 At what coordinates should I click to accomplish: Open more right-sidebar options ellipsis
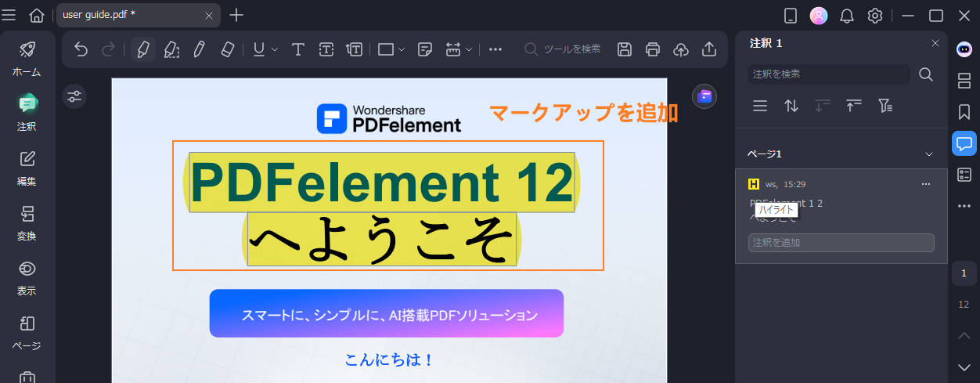point(964,206)
